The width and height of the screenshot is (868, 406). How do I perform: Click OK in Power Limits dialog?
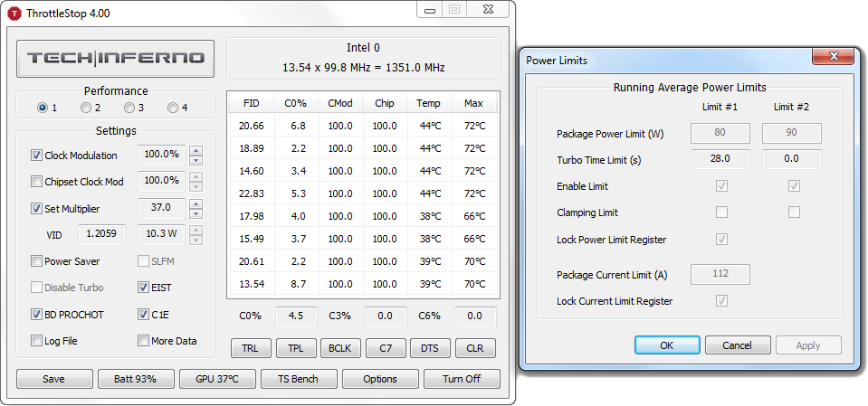[x=667, y=345]
